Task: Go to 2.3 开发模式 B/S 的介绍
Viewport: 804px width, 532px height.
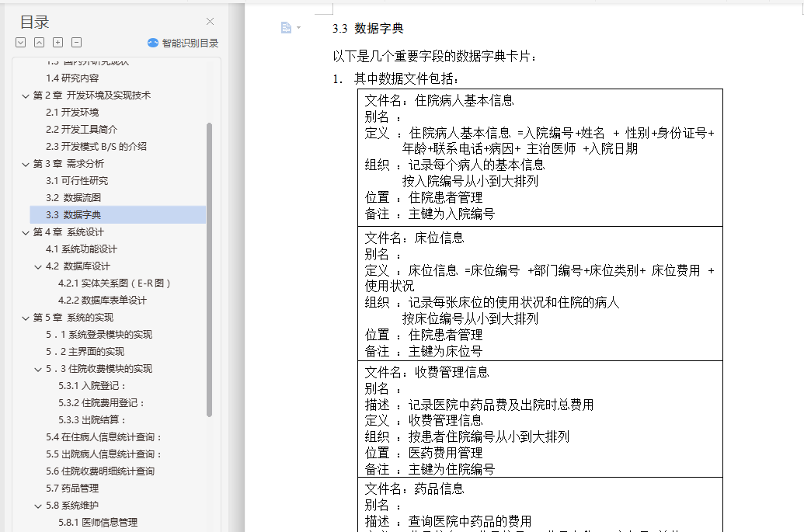Action: click(96, 147)
